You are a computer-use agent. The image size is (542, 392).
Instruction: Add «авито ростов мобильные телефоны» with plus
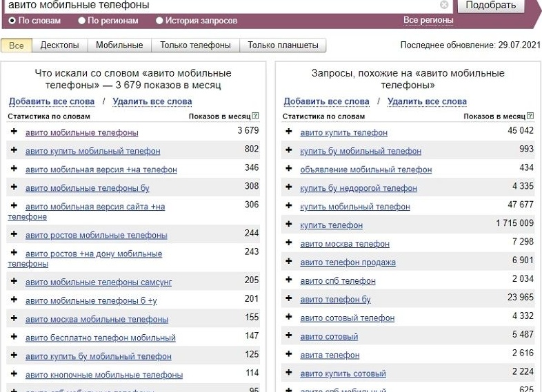click(14, 234)
